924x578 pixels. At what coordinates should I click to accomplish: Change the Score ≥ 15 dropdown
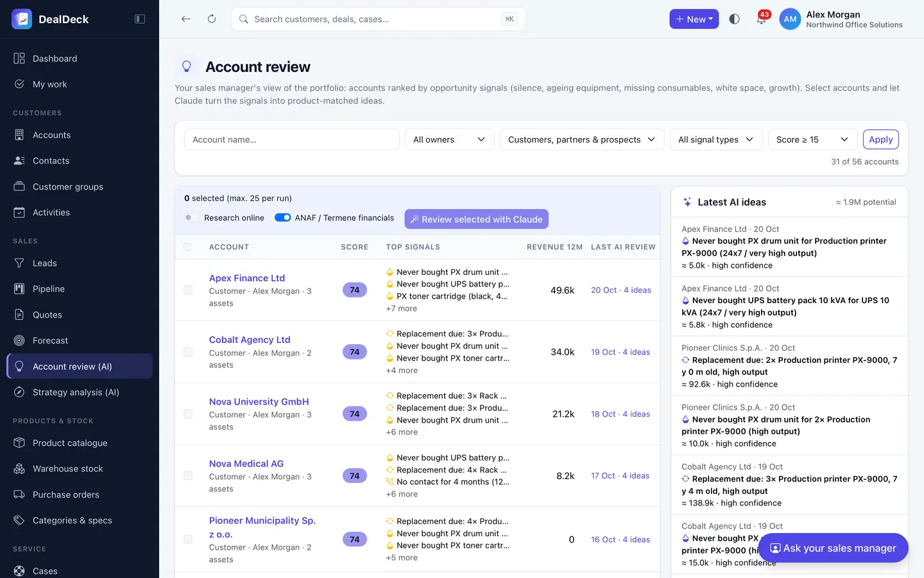812,139
